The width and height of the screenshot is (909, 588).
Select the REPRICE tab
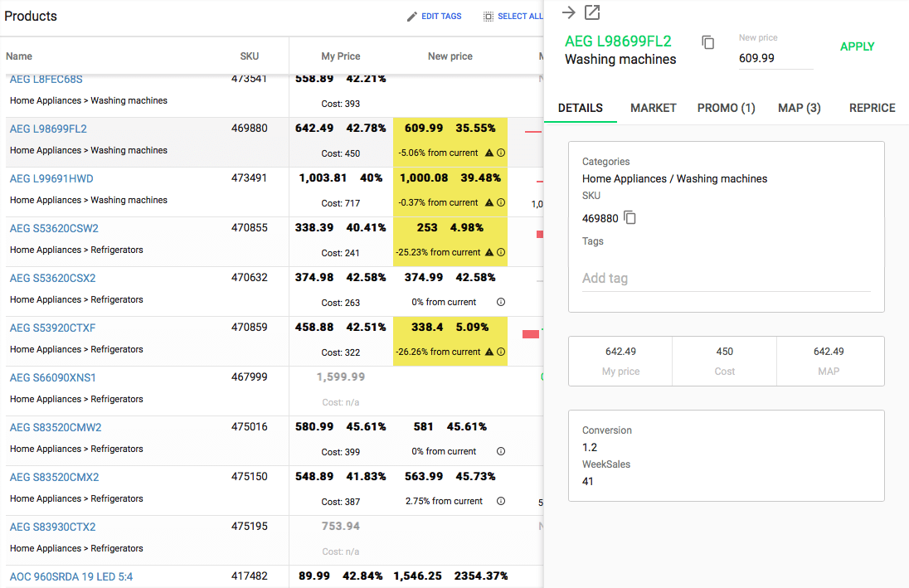point(872,108)
